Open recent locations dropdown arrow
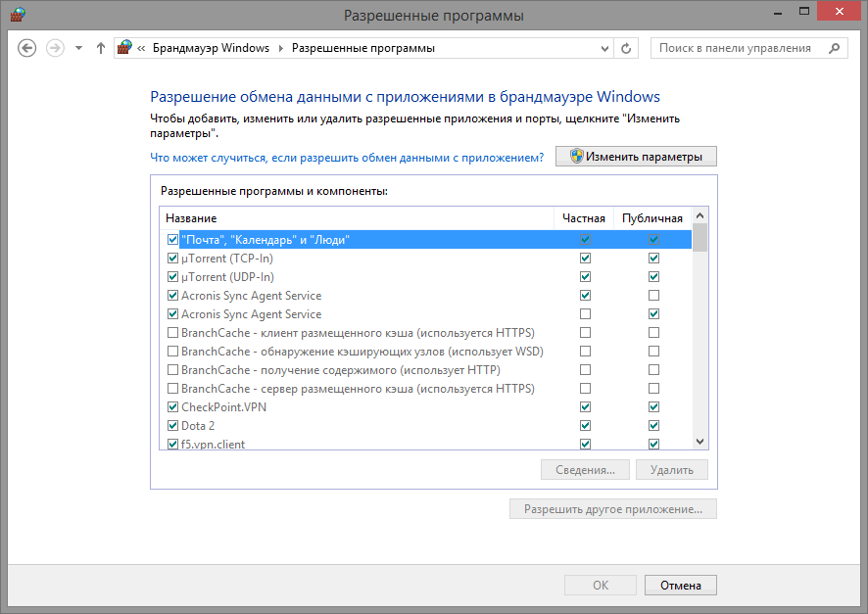Viewport: 868px width, 614px height. coord(78,48)
